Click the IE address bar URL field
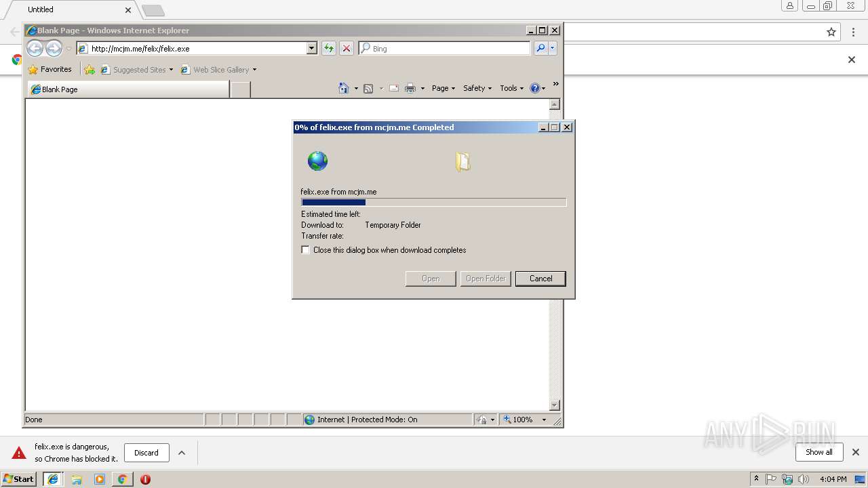Screen dimensions: 868x488 coord(198,48)
